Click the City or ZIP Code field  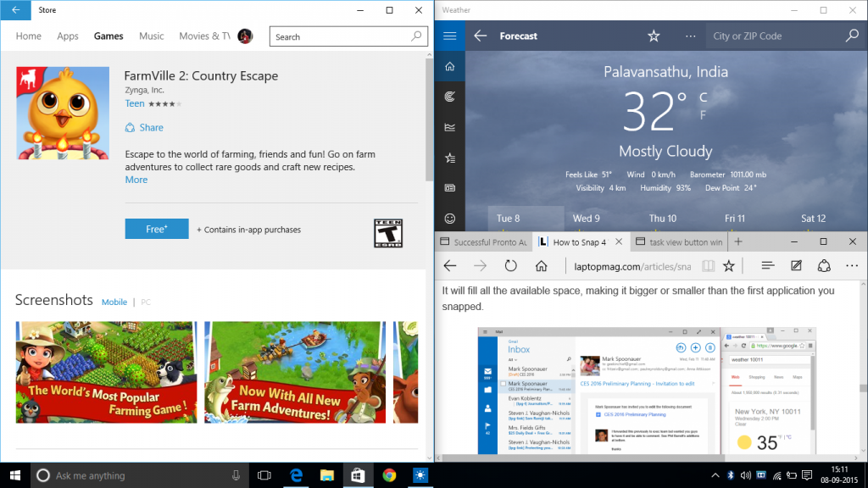775,36
